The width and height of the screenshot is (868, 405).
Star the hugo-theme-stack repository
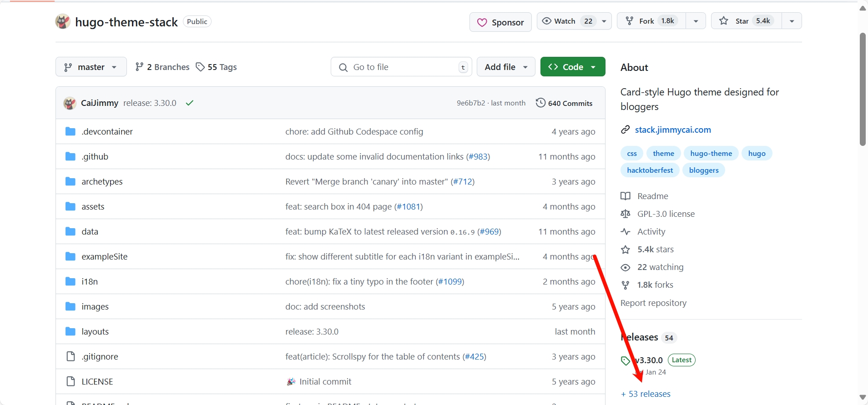click(x=747, y=21)
